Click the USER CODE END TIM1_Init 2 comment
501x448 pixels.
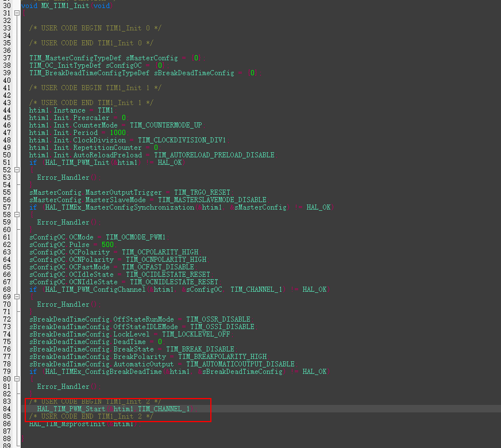pos(91,416)
